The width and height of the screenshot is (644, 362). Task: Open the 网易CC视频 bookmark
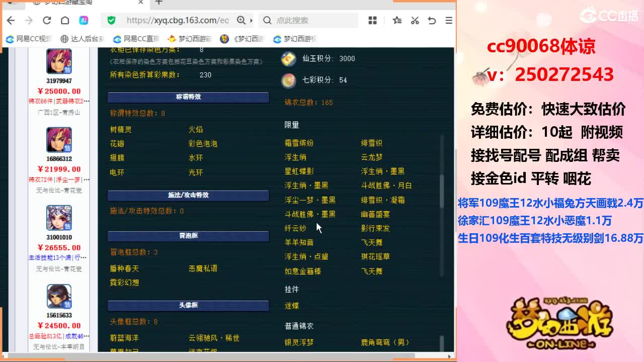pyautogui.click(x=29, y=39)
